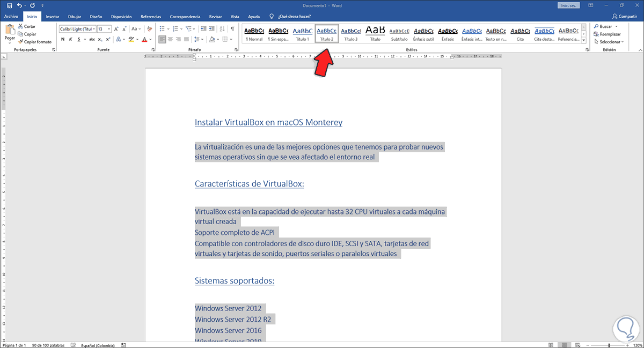644x348 pixels.
Task: Center the text
Action: [x=171, y=39]
